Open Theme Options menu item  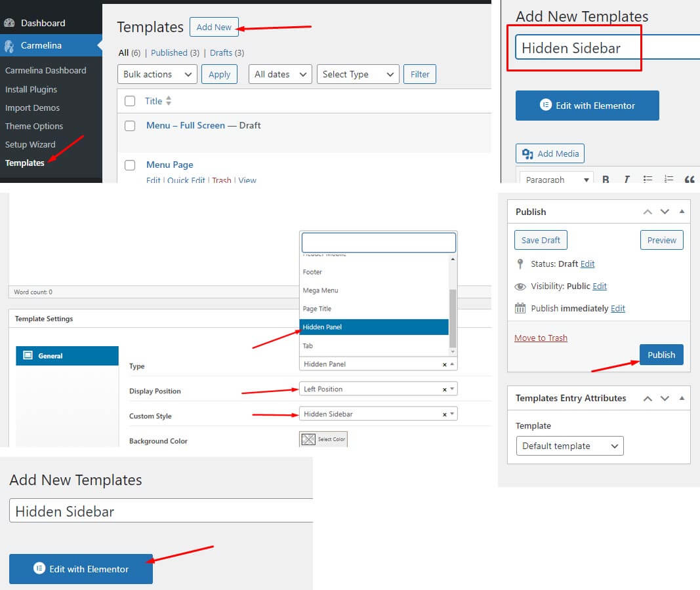[x=34, y=127]
